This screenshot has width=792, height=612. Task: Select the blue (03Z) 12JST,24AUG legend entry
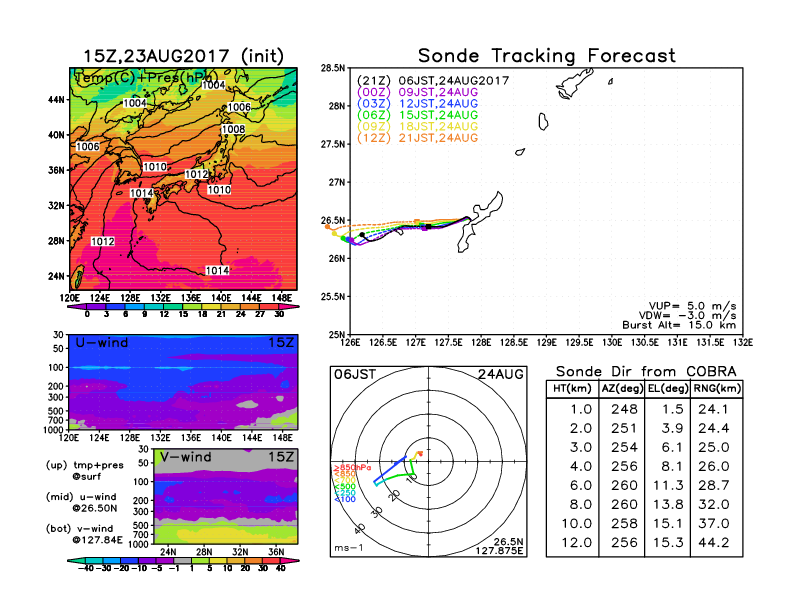click(417, 104)
